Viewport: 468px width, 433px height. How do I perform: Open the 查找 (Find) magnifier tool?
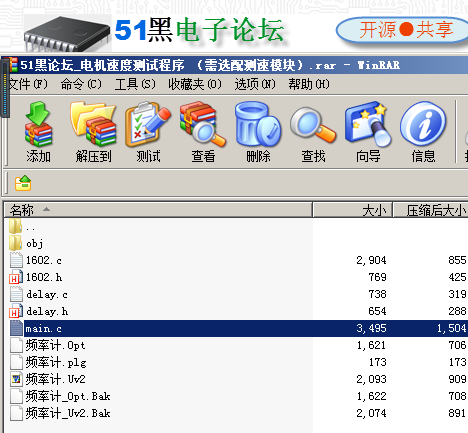(x=313, y=132)
